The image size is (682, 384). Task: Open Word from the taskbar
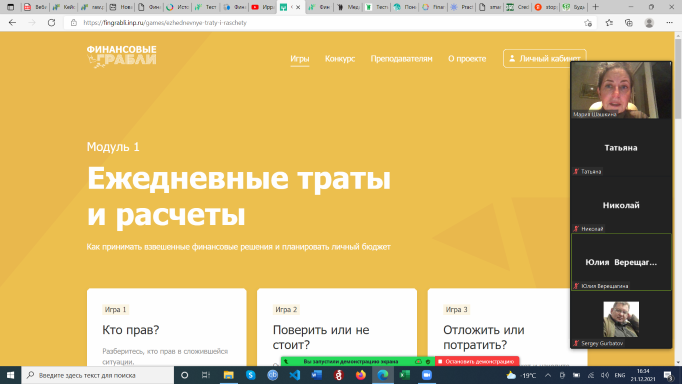tap(317, 375)
